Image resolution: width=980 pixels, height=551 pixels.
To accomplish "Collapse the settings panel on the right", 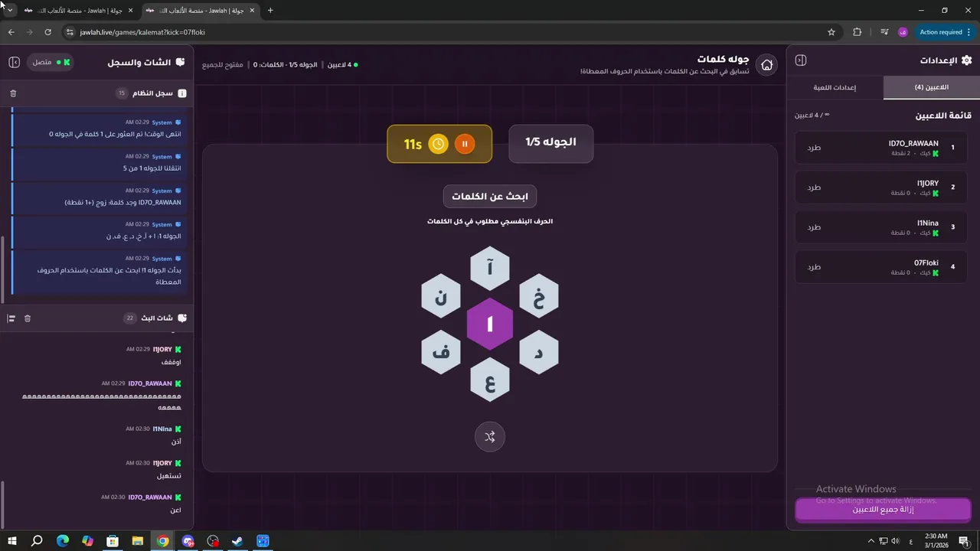I will 801,60.
